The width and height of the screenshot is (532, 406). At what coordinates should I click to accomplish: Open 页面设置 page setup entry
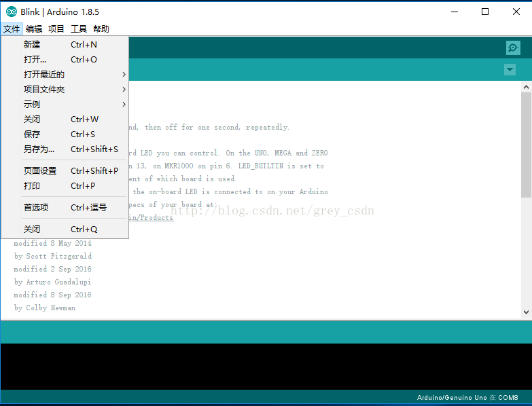click(65, 171)
